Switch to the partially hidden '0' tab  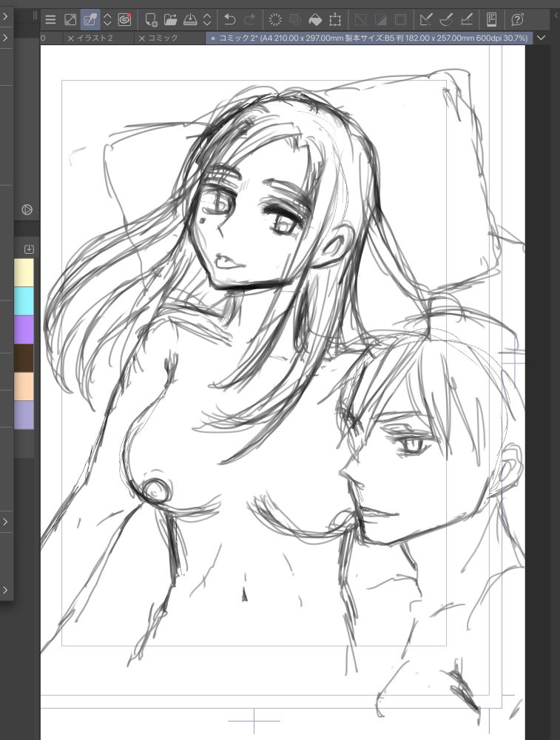point(43,38)
